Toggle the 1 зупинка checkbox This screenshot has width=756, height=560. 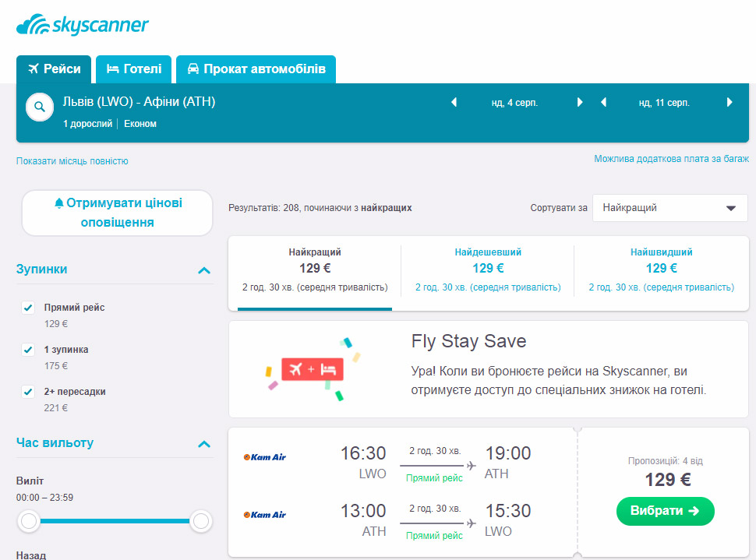(28, 350)
